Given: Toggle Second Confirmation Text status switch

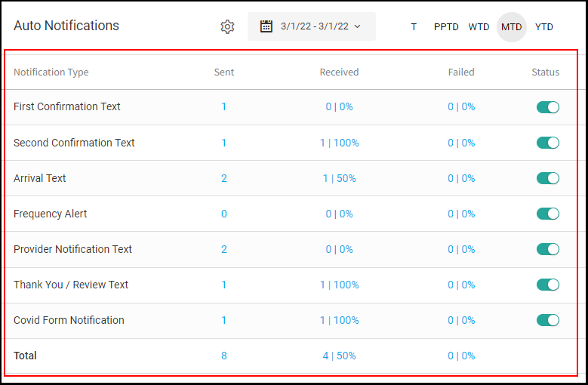Looking at the screenshot, I should (x=548, y=143).
